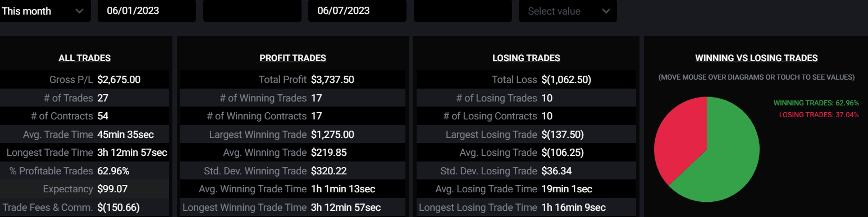Click the chevron next to This month
This screenshot has width=868, height=217.
point(79,11)
